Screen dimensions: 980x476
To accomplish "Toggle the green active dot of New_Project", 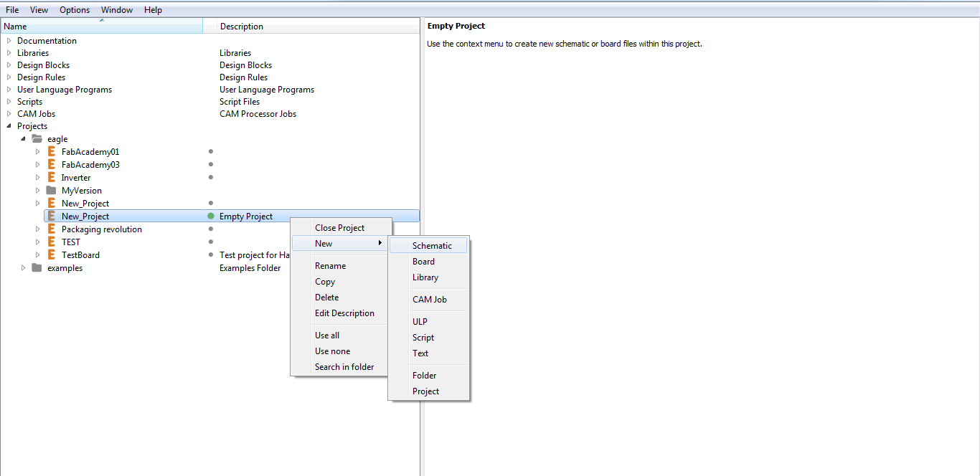I will point(211,216).
